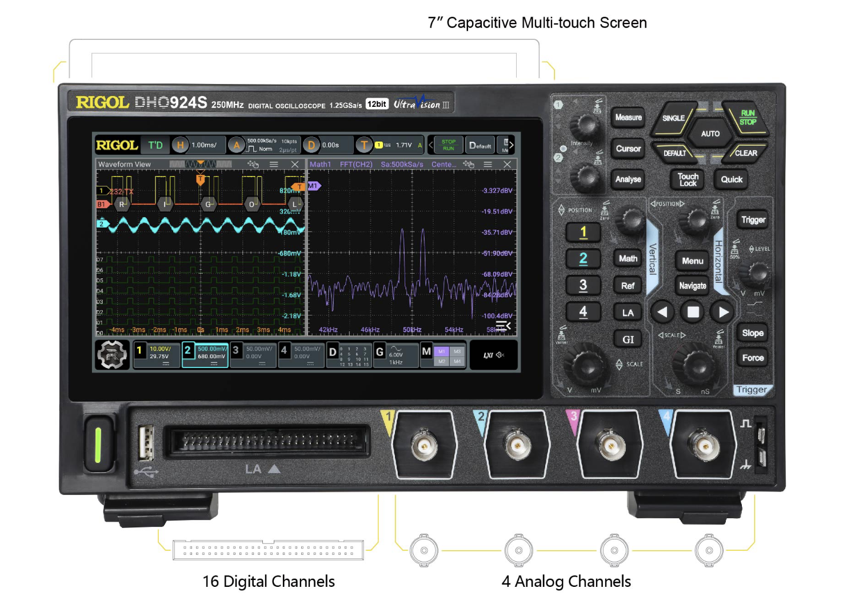The image size is (855, 616).
Task: Close the Math1 FFT window
Action: pyautogui.click(x=507, y=165)
